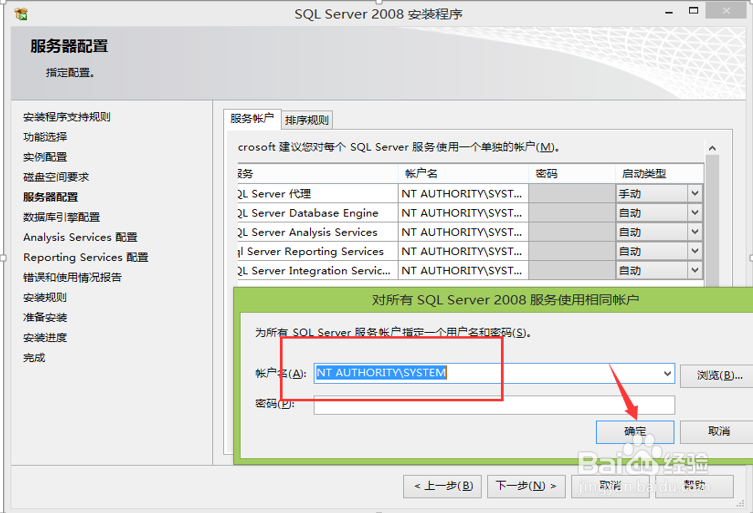Open startup type dropdown for Analysis Services row
Viewport: 753px width, 513px height.
(694, 232)
